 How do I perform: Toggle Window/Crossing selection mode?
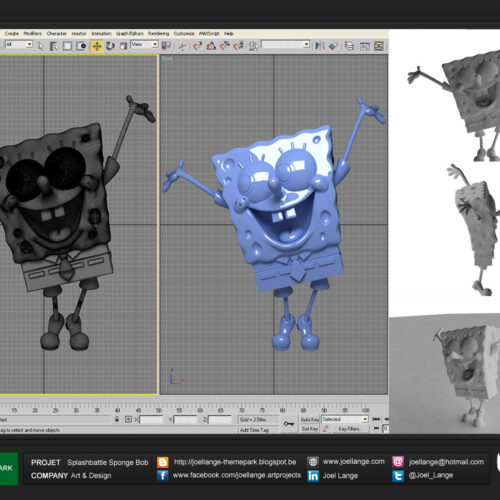pyautogui.click(x=81, y=46)
